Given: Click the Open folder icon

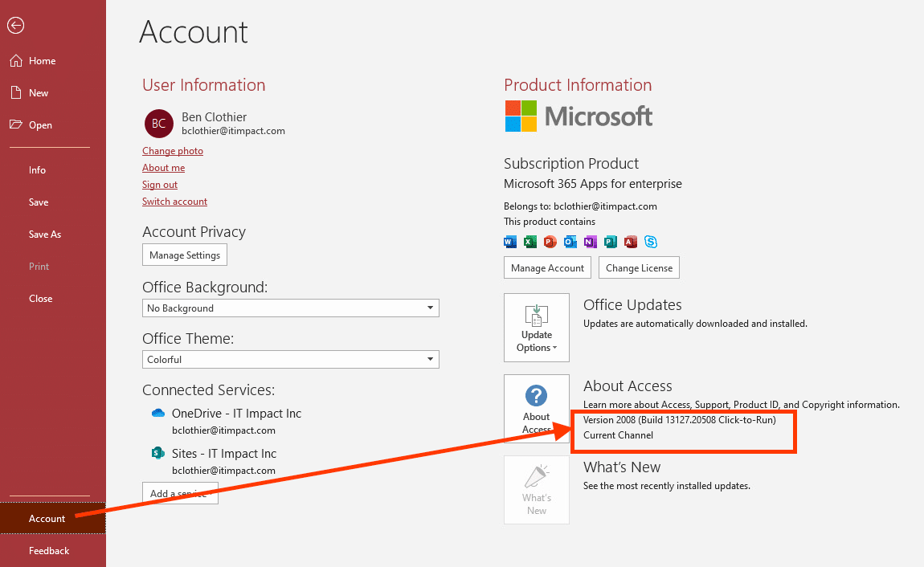Looking at the screenshot, I should 16,124.
